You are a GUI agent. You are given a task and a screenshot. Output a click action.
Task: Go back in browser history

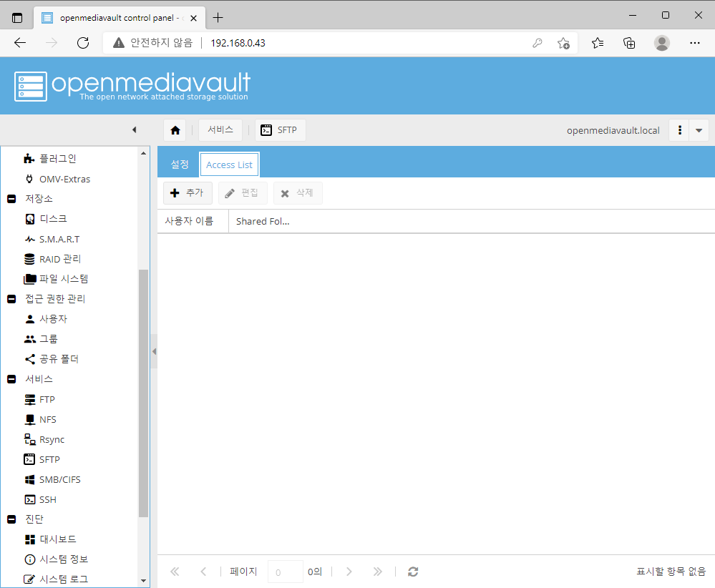tap(20, 43)
